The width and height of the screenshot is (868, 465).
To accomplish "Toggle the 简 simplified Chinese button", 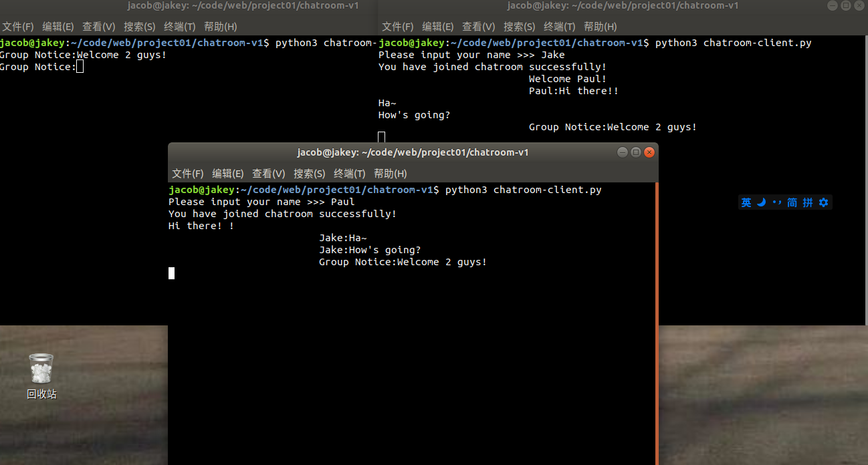I will pos(792,202).
